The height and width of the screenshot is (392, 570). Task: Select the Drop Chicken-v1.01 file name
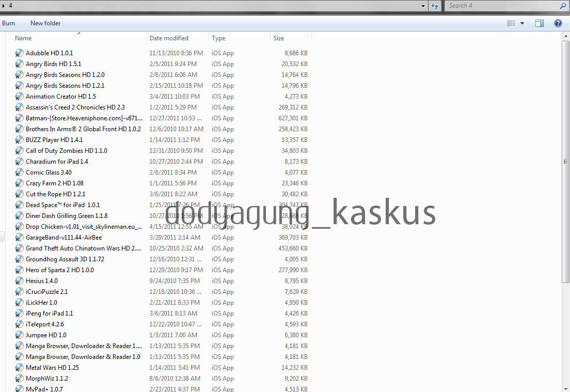pos(84,227)
